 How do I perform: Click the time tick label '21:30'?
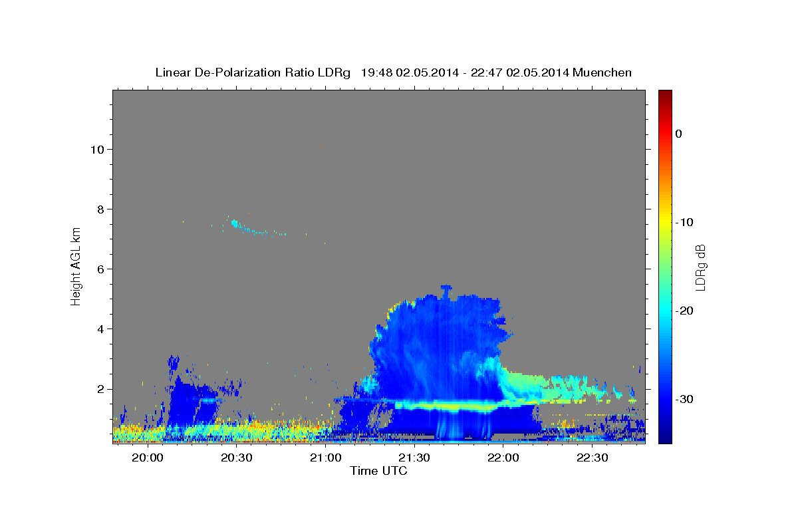tap(415, 458)
